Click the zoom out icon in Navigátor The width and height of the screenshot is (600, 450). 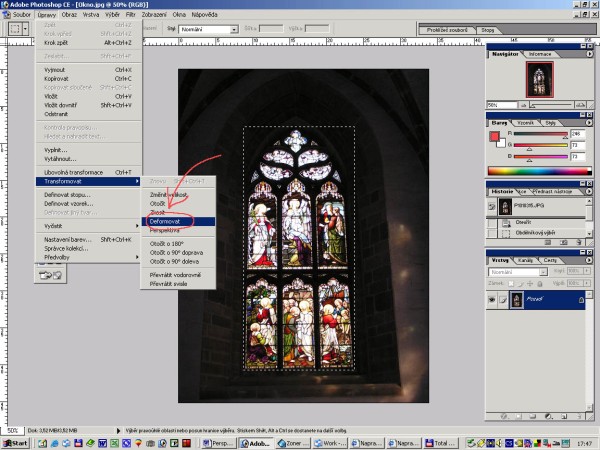pyautogui.click(x=522, y=104)
